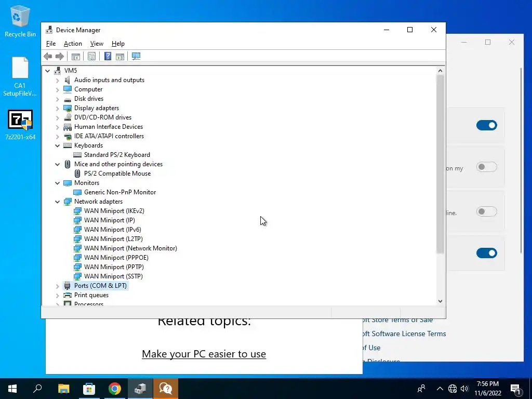This screenshot has width=532, height=399.
Task: Click Scan for hardware changes monitor icon
Action: pos(136,56)
